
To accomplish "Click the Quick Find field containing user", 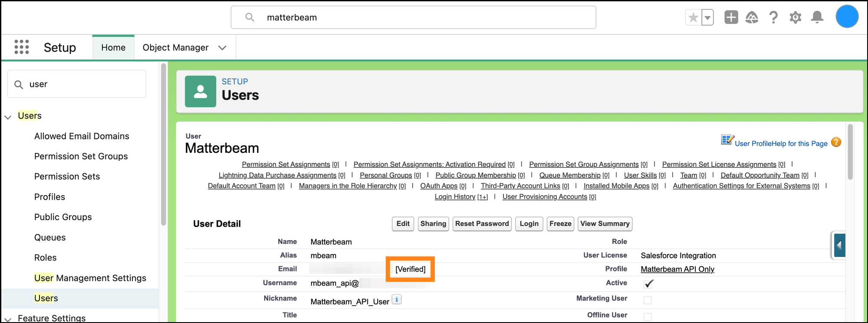I will (x=77, y=84).
